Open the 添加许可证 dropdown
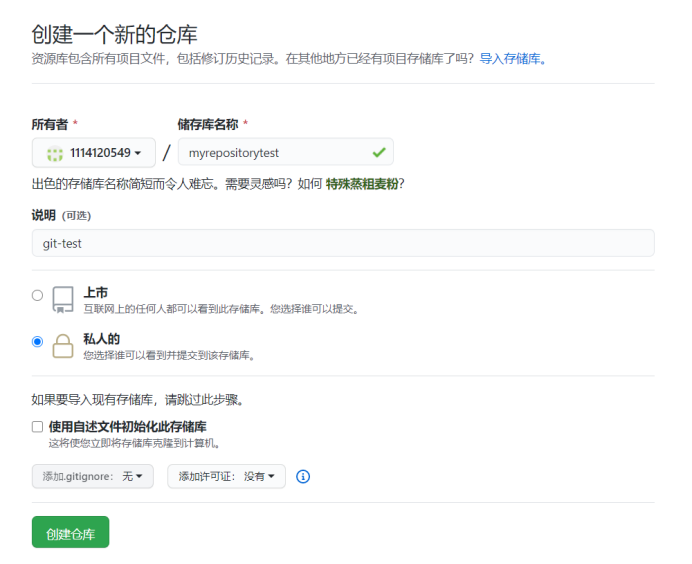692x564 pixels. 226,476
